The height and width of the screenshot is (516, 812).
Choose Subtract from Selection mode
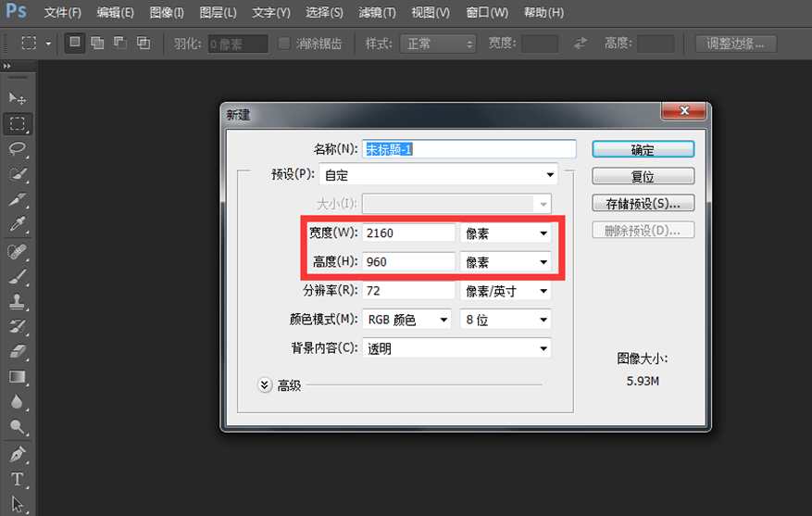120,43
